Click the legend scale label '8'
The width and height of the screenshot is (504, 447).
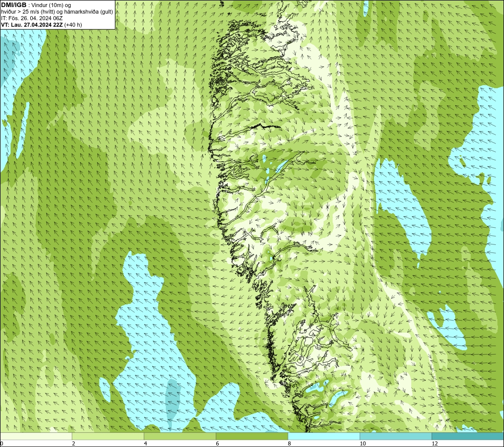coord(290,443)
